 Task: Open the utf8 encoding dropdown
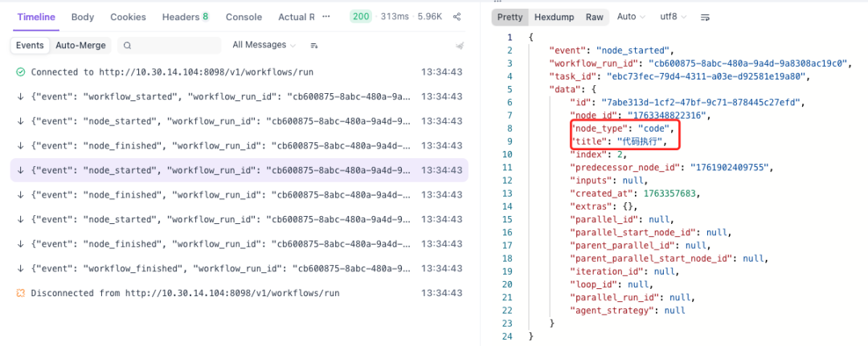click(674, 17)
